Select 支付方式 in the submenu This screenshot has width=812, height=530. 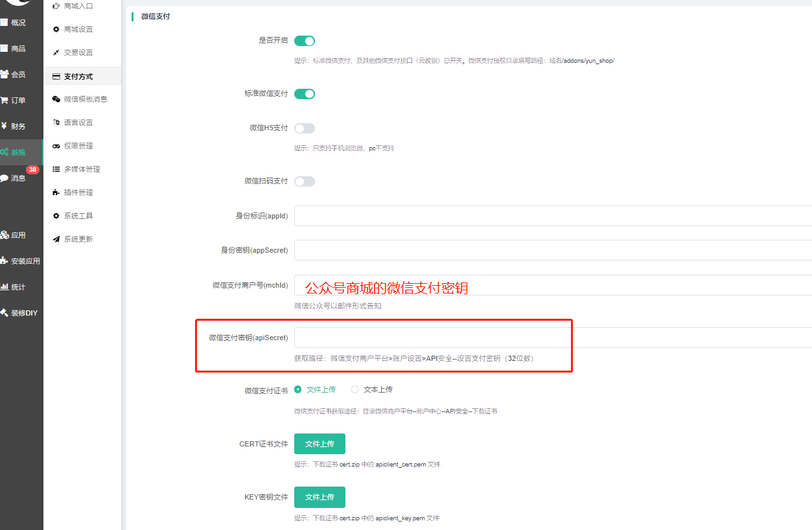tap(82, 76)
